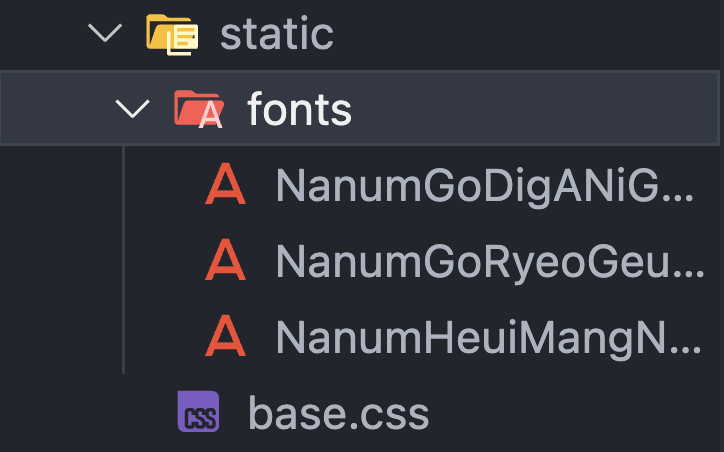This screenshot has width=724, height=452.
Task: Collapse the fonts folder chevron
Action: 133,109
